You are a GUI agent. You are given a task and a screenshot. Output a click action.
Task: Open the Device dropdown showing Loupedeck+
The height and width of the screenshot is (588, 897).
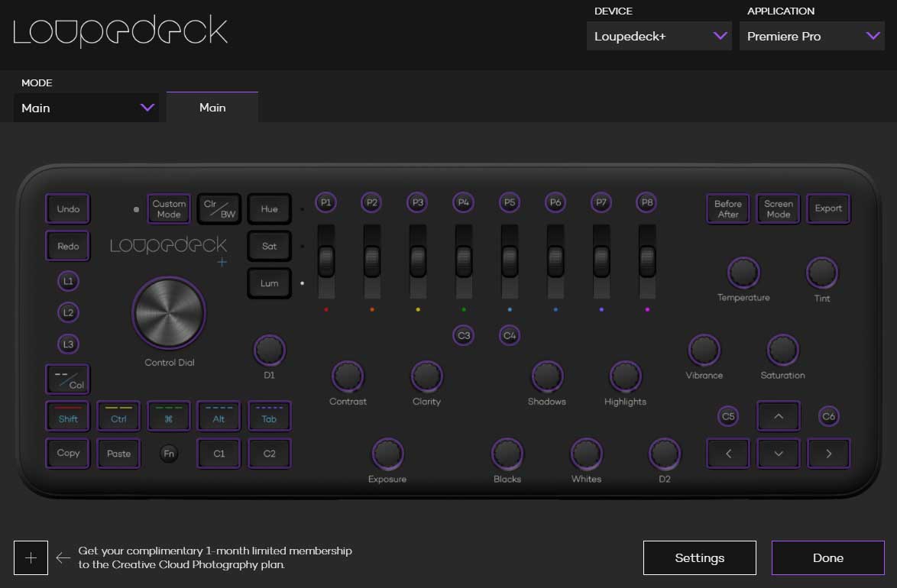pyautogui.click(x=660, y=37)
